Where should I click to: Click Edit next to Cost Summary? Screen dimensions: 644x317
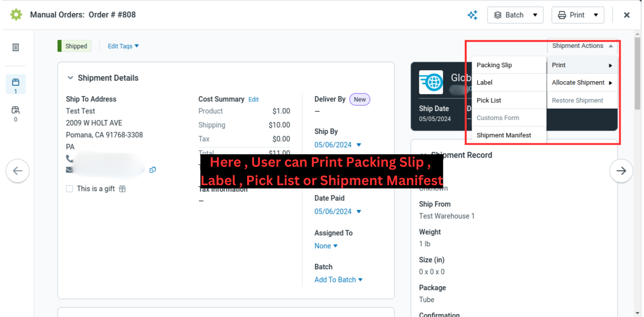(254, 99)
